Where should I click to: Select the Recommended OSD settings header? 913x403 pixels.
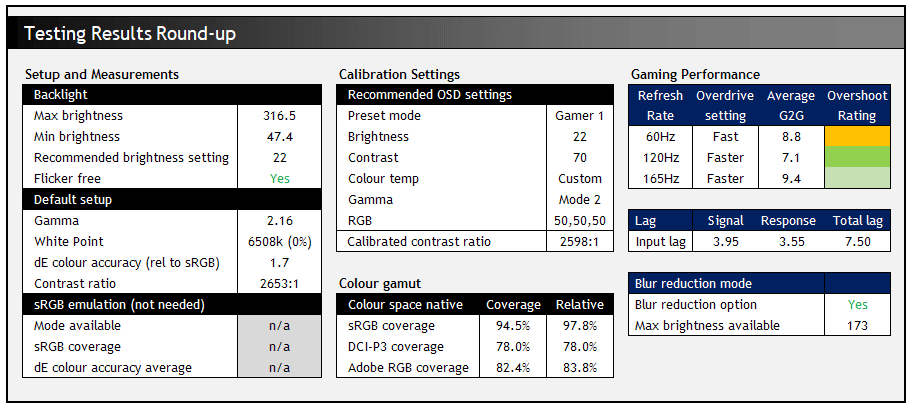pyautogui.click(x=476, y=95)
